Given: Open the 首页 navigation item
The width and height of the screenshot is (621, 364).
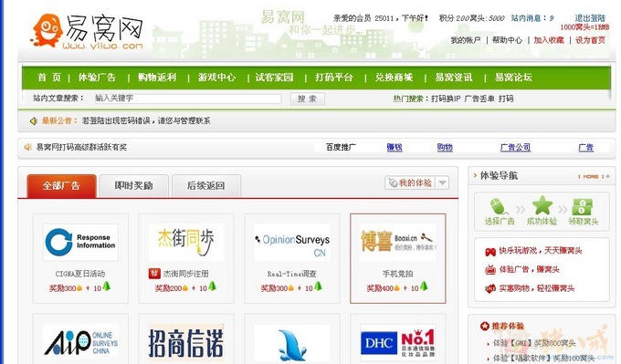Looking at the screenshot, I should 49,78.
